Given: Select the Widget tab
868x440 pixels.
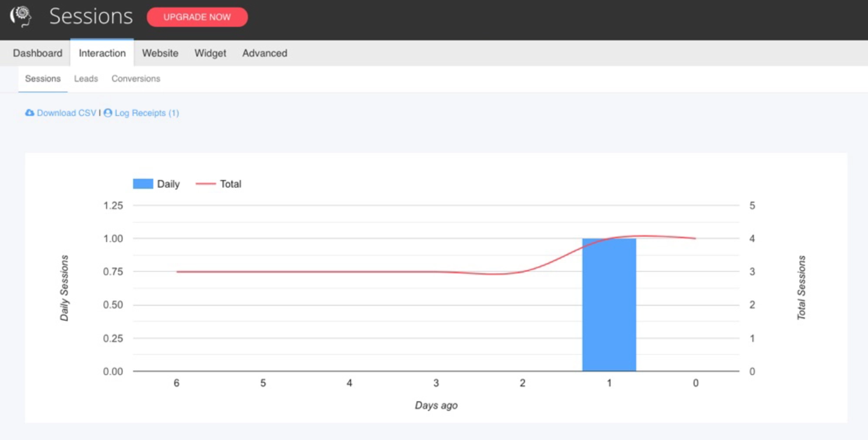Looking at the screenshot, I should click(210, 53).
